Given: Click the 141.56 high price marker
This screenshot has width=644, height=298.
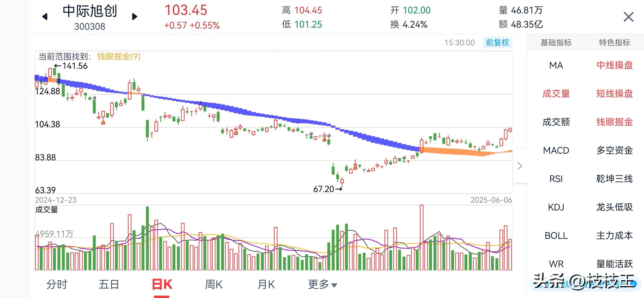Looking at the screenshot, I should click(71, 66).
